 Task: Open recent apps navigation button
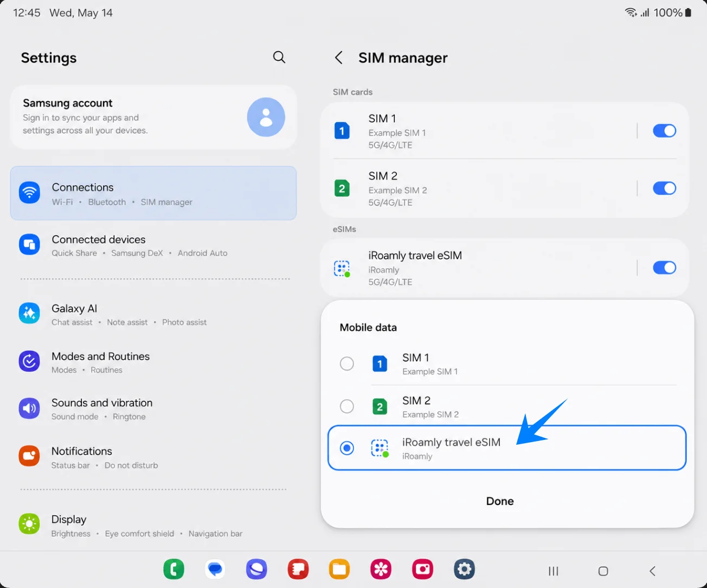(x=554, y=571)
